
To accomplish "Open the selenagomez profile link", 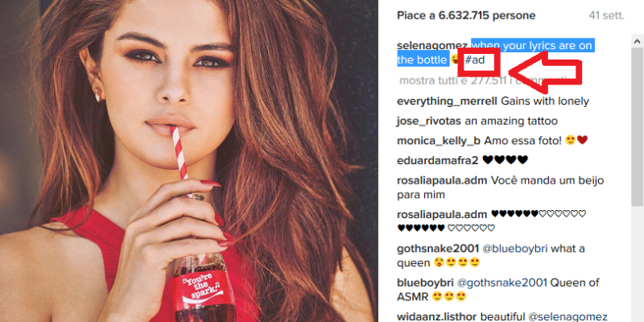I will point(434,46).
